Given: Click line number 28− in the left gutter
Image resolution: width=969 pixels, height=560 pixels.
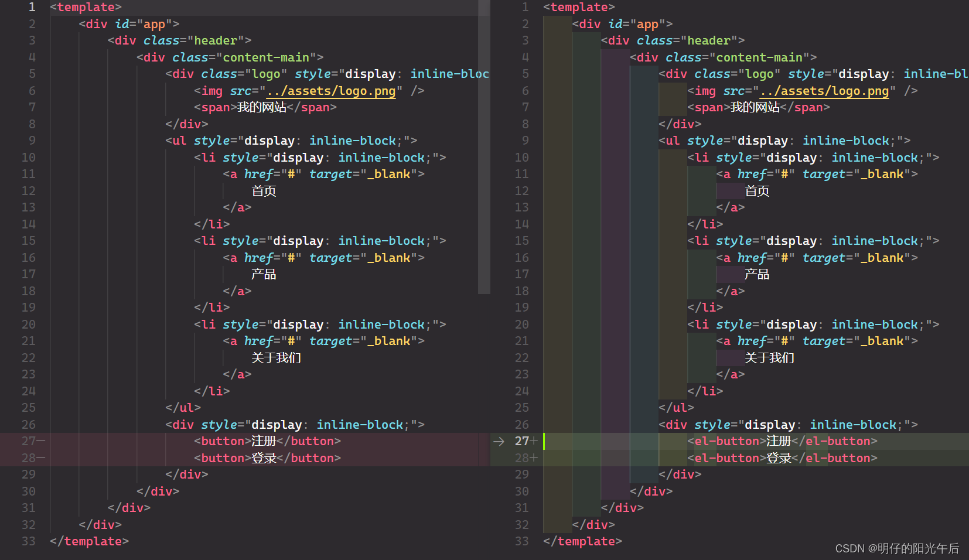Looking at the screenshot, I should click(x=33, y=458).
